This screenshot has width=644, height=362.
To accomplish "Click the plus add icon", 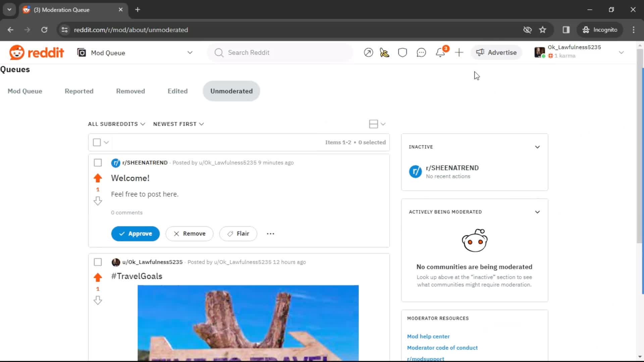I will (x=459, y=53).
